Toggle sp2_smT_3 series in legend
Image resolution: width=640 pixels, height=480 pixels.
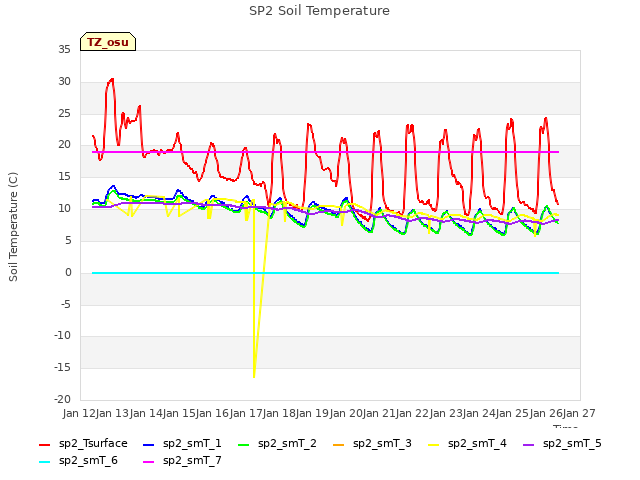[x=372, y=444]
